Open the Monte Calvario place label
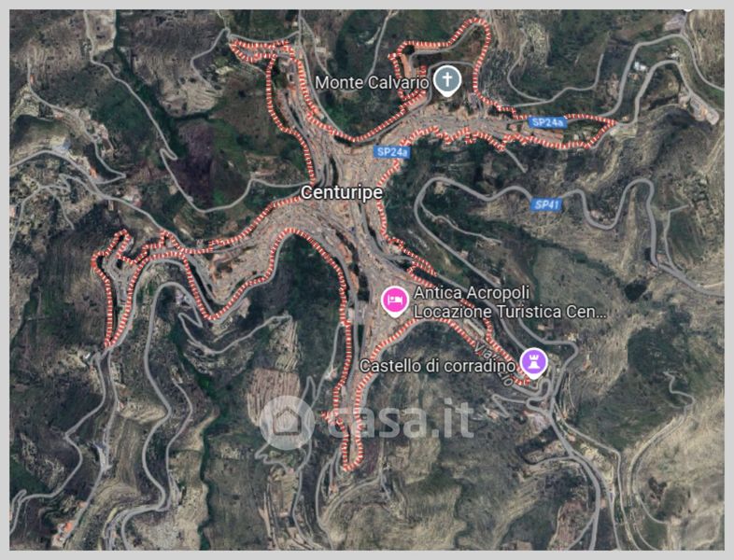Image resolution: width=734 pixels, height=560 pixels. (x=372, y=83)
